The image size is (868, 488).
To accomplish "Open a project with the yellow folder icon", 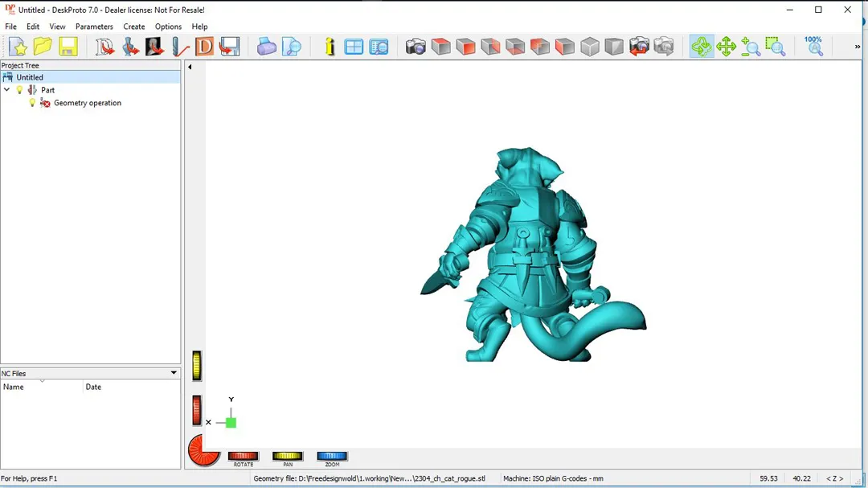I will coord(43,47).
